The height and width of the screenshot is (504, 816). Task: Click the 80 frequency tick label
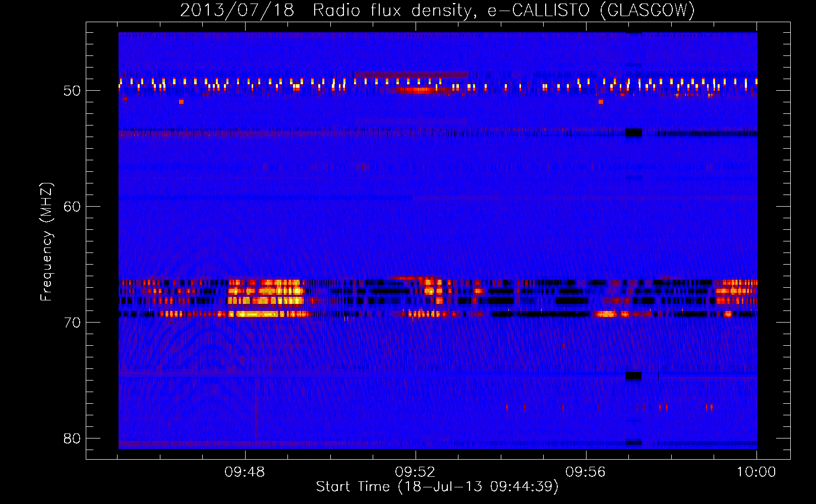tap(72, 438)
